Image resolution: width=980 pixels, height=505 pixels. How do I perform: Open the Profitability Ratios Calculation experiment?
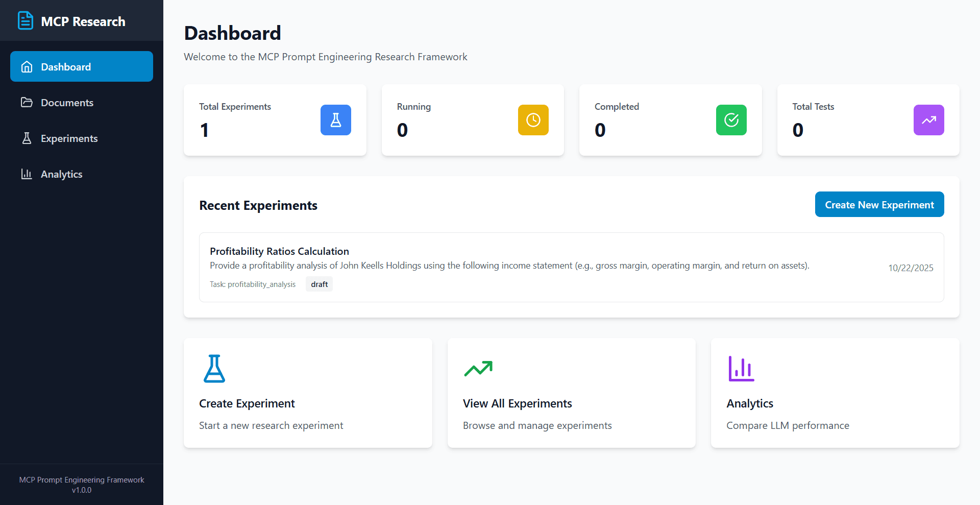click(x=279, y=251)
